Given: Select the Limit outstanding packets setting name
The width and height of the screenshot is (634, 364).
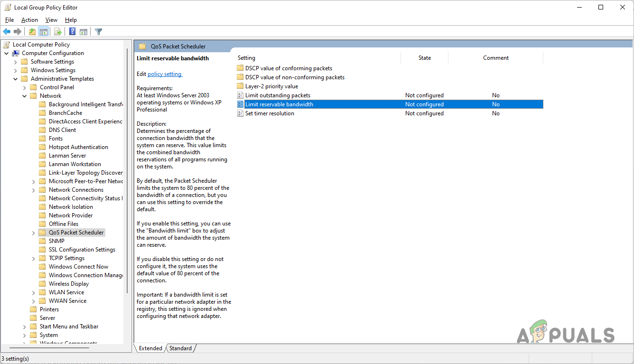Looking at the screenshot, I should [x=278, y=95].
